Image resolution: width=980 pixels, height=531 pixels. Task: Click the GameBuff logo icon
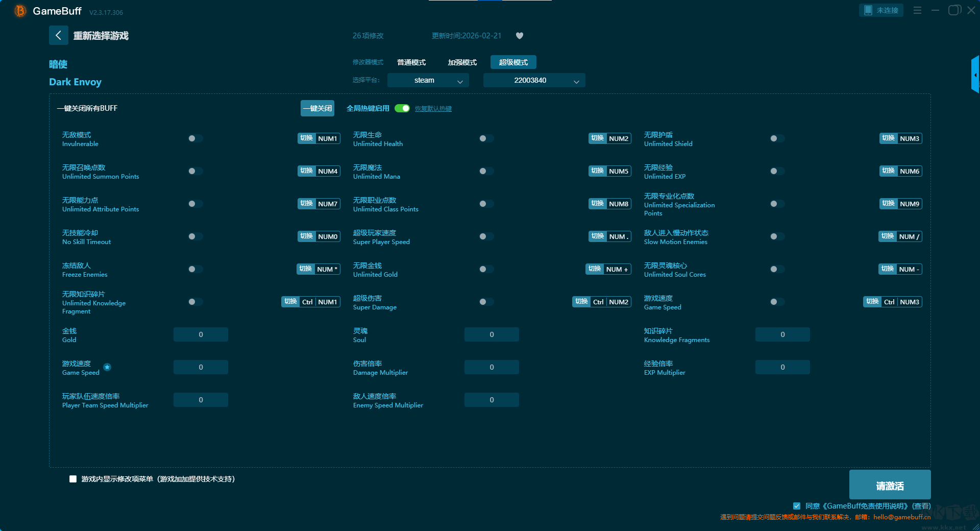[x=20, y=11]
